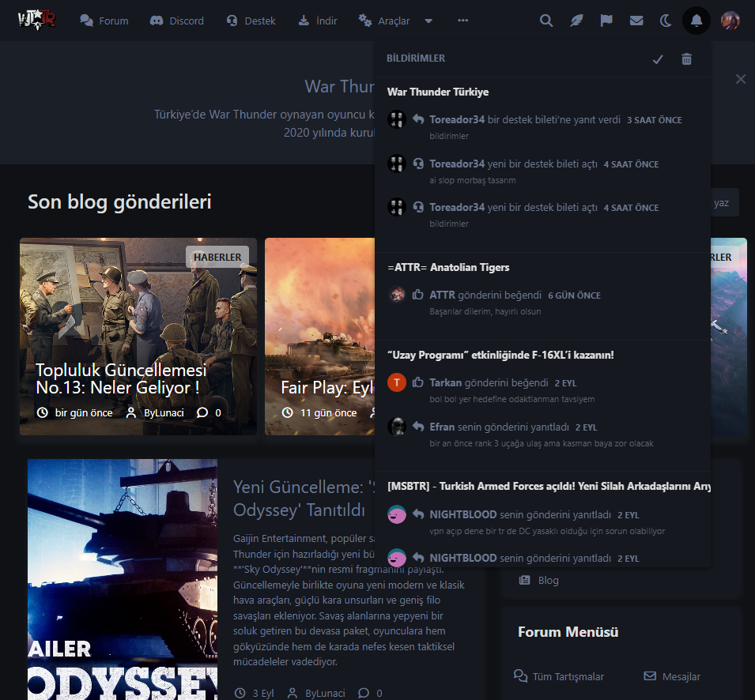The width and height of the screenshot is (755, 700).
Task: Click Toreador34 avatar in first notification
Action: [x=397, y=119]
